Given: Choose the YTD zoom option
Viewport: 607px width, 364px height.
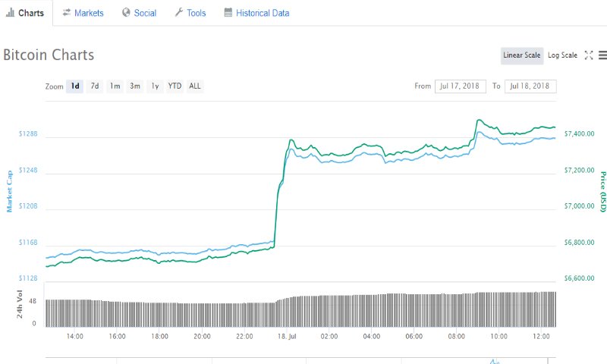Looking at the screenshot, I should coord(175,86).
